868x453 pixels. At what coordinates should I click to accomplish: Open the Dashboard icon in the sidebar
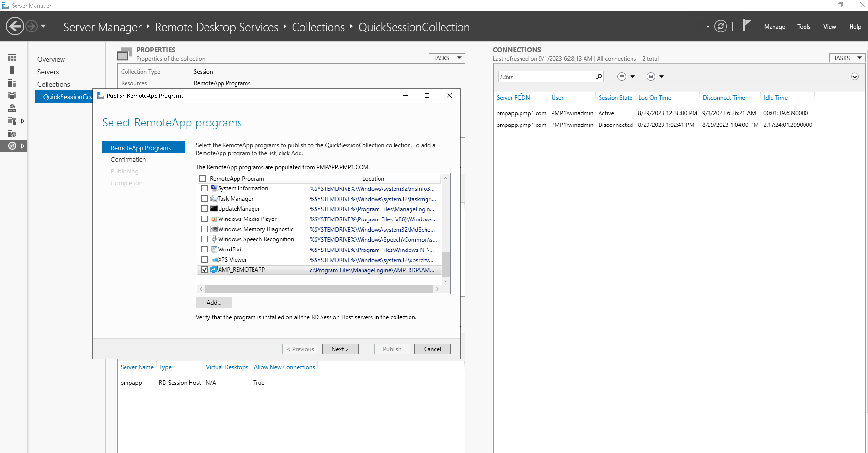(x=12, y=58)
